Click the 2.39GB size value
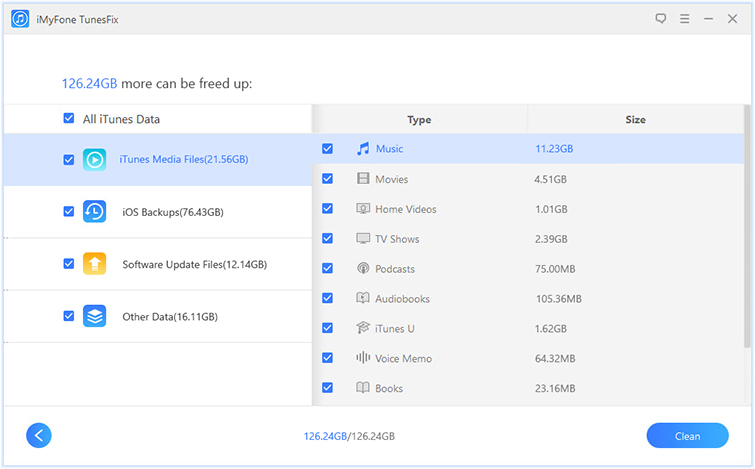 coord(551,239)
